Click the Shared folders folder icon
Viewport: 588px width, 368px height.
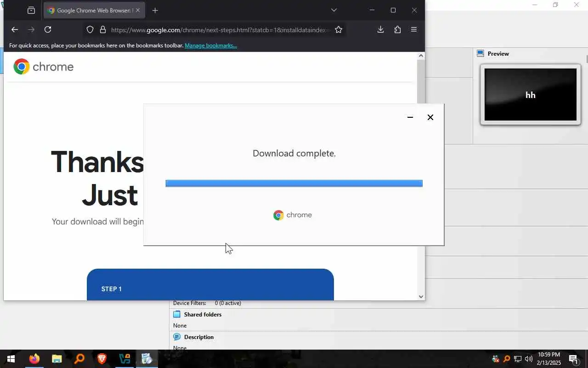pos(177,315)
